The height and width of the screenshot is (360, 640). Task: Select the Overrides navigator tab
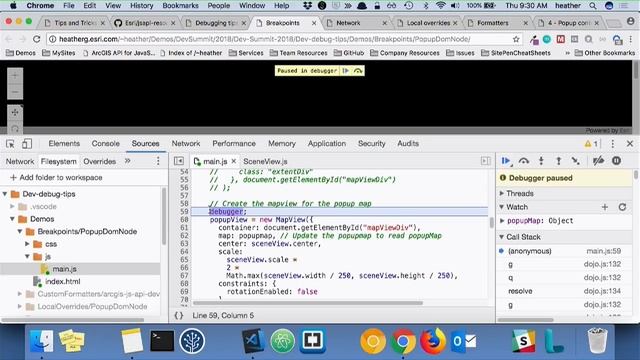pyautogui.click(x=100, y=161)
